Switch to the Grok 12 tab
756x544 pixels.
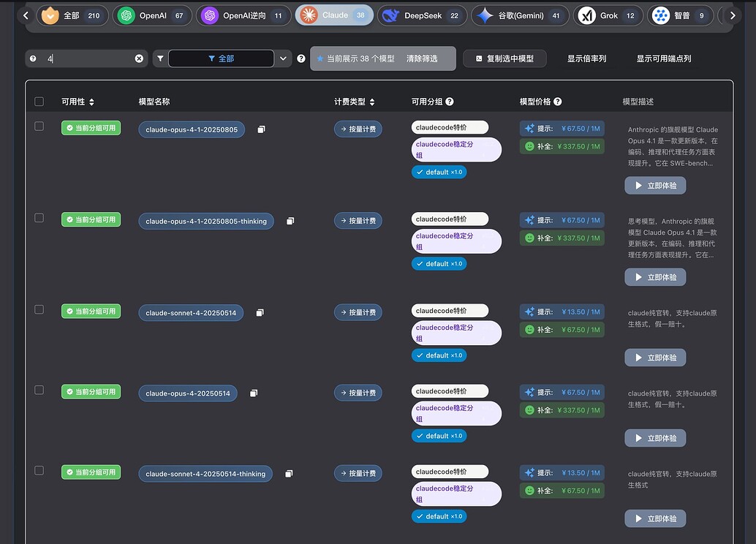(608, 15)
